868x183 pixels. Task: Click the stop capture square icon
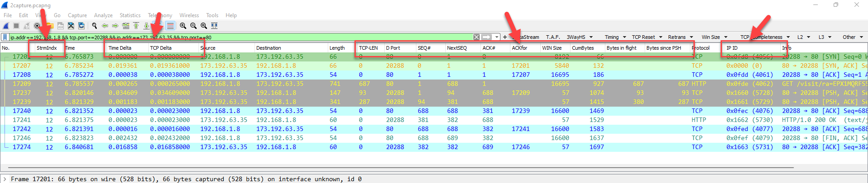[16, 26]
